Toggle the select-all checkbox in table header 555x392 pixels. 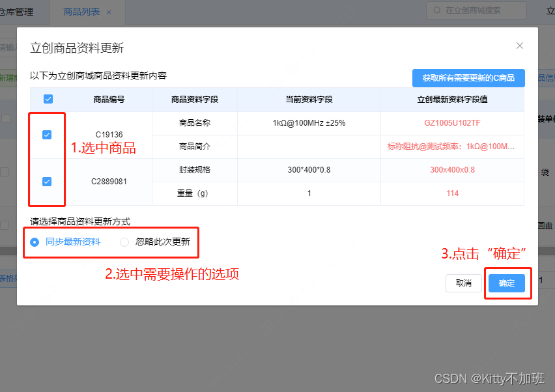point(48,99)
